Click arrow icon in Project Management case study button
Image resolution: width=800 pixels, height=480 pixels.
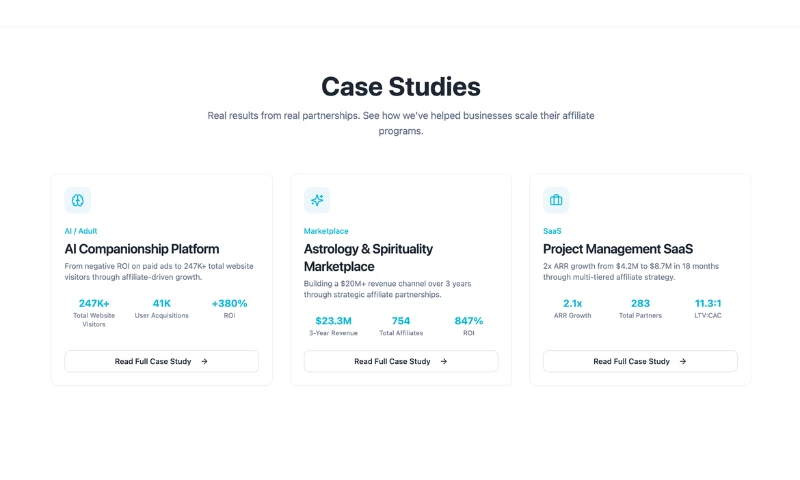tap(683, 361)
